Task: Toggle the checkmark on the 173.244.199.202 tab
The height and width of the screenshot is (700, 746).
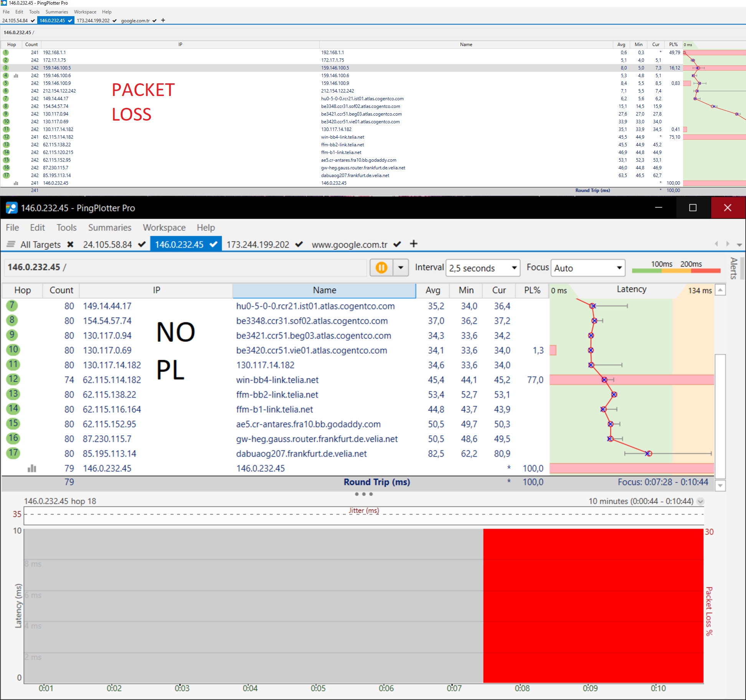Action: pyautogui.click(x=299, y=244)
